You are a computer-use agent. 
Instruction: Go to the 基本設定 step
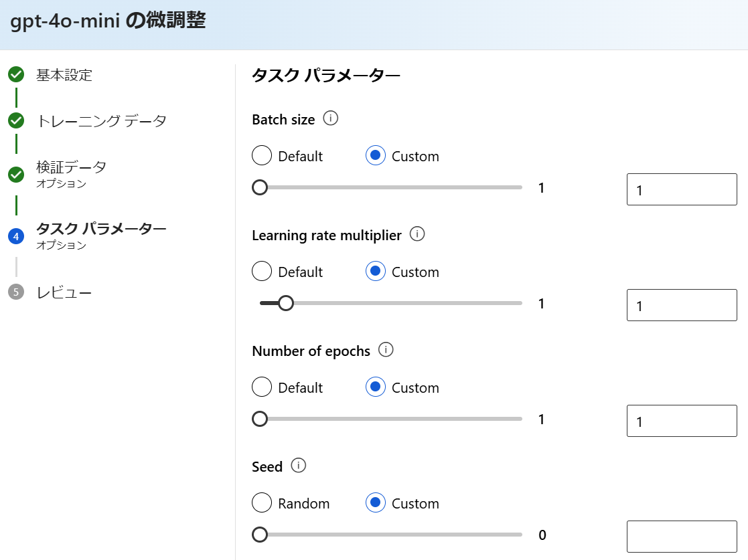pyautogui.click(x=64, y=75)
